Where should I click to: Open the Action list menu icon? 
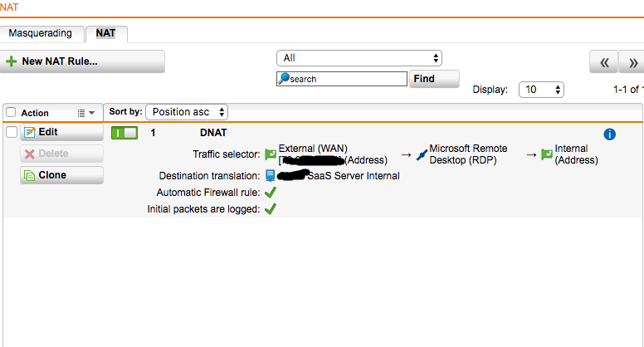tap(85, 113)
